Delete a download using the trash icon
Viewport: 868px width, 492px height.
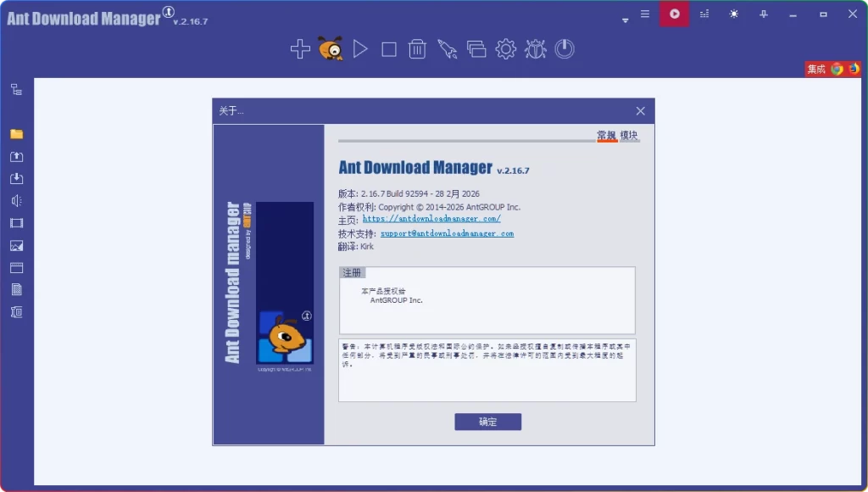pos(417,48)
